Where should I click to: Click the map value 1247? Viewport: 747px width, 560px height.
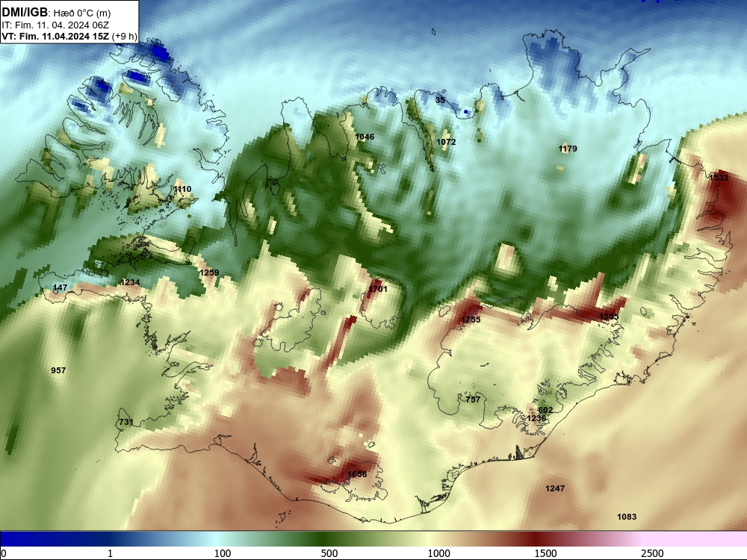(x=555, y=488)
